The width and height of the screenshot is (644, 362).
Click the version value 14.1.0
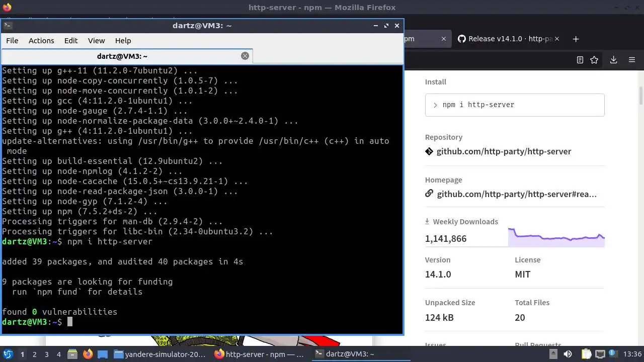point(438,275)
